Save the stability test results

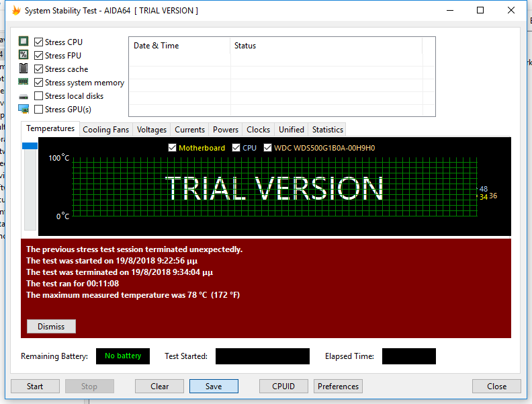pos(214,387)
